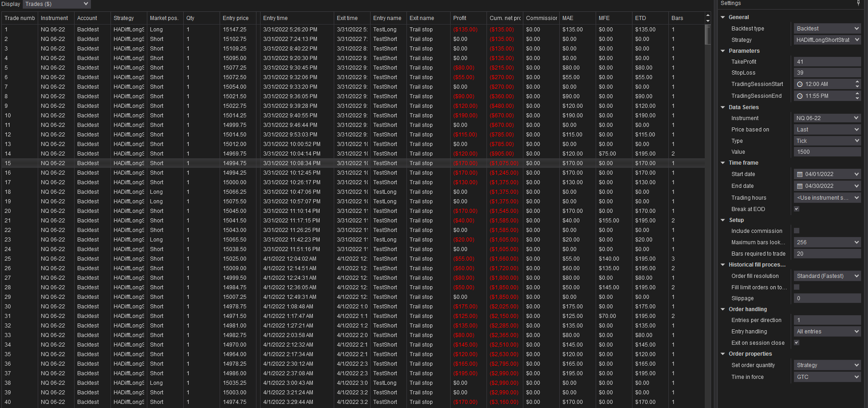Image resolution: width=868 pixels, height=408 pixels.
Task: Click the Bars required to trade field
Action: tap(827, 254)
